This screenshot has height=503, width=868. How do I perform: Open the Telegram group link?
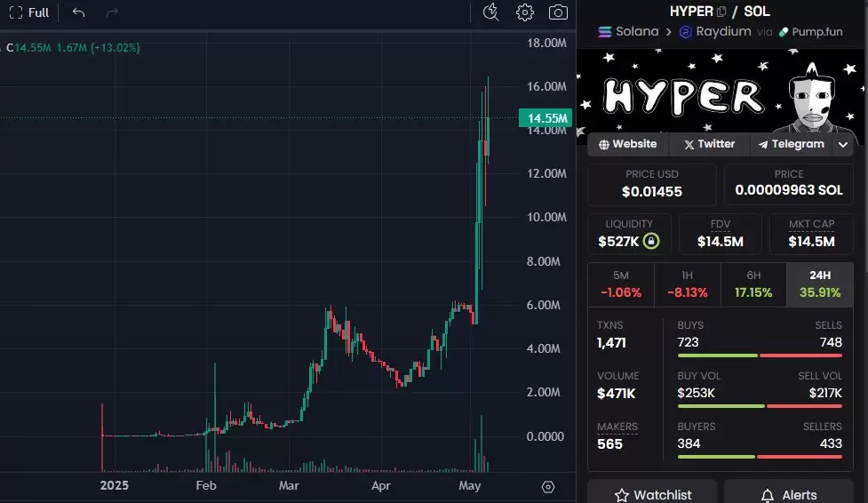[792, 144]
